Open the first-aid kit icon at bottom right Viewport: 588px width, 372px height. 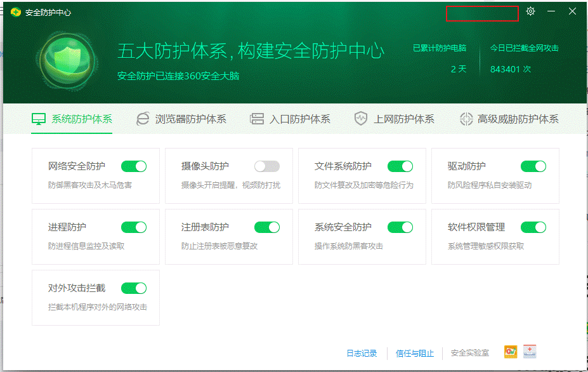[x=530, y=352]
